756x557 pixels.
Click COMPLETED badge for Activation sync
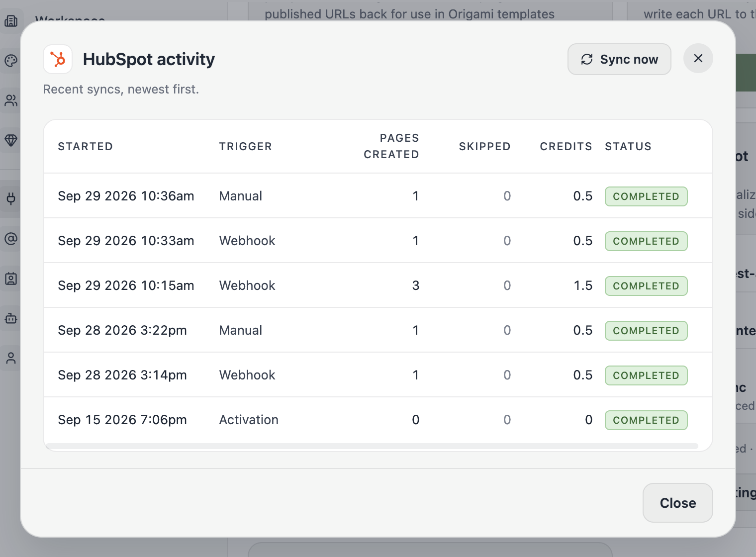click(646, 420)
